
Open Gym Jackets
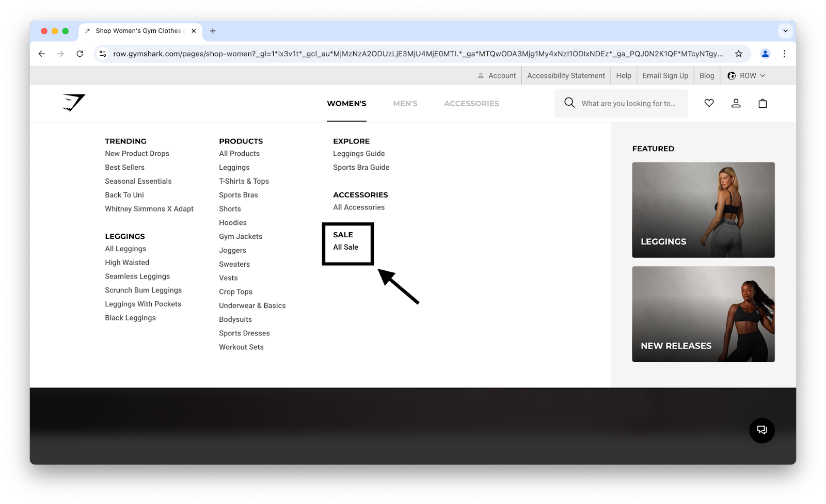pyautogui.click(x=241, y=237)
